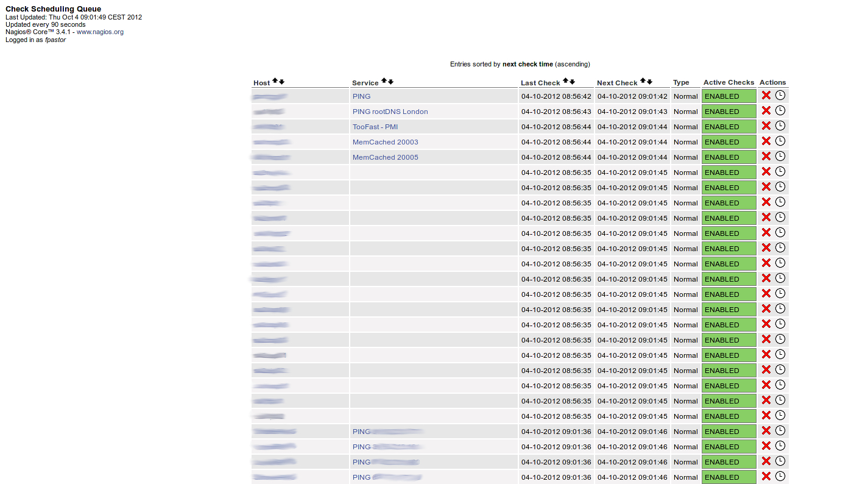
Task: Sort Host column descending with down arrow
Action: coord(281,82)
